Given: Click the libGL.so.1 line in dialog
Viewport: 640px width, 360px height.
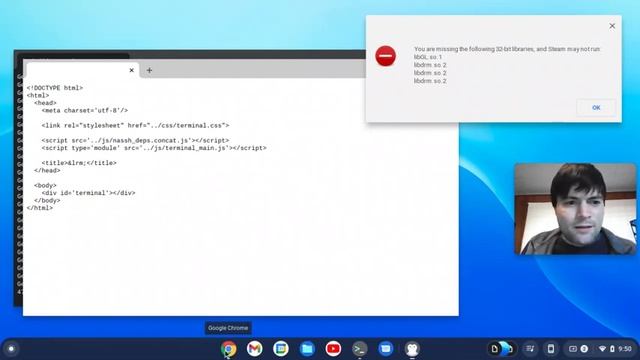Looking at the screenshot, I should pos(428,57).
